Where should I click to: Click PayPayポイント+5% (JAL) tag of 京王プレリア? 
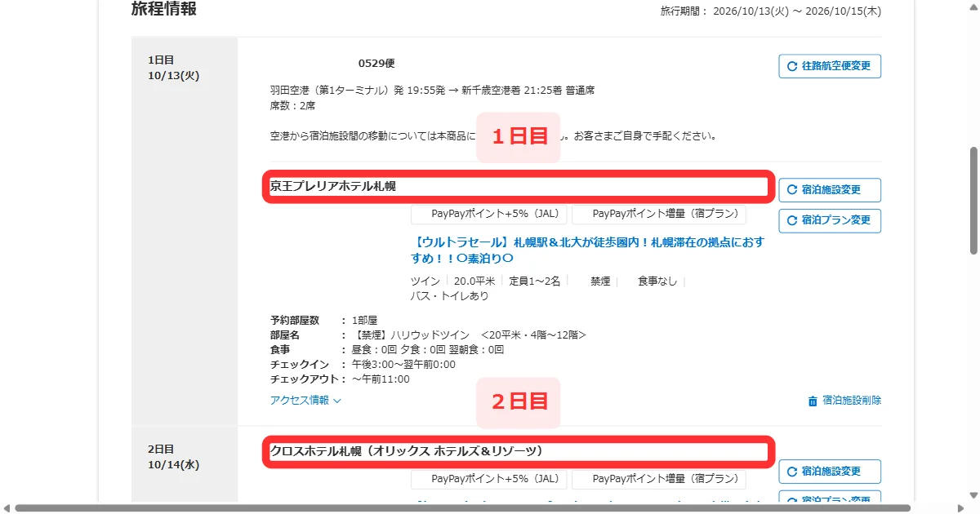[488, 215]
